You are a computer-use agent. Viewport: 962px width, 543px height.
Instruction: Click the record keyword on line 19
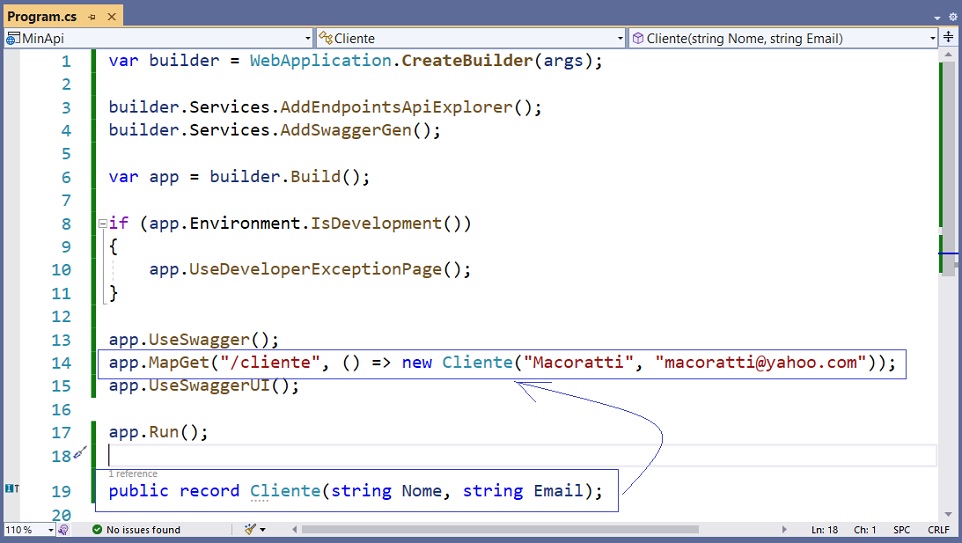coord(209,491)
